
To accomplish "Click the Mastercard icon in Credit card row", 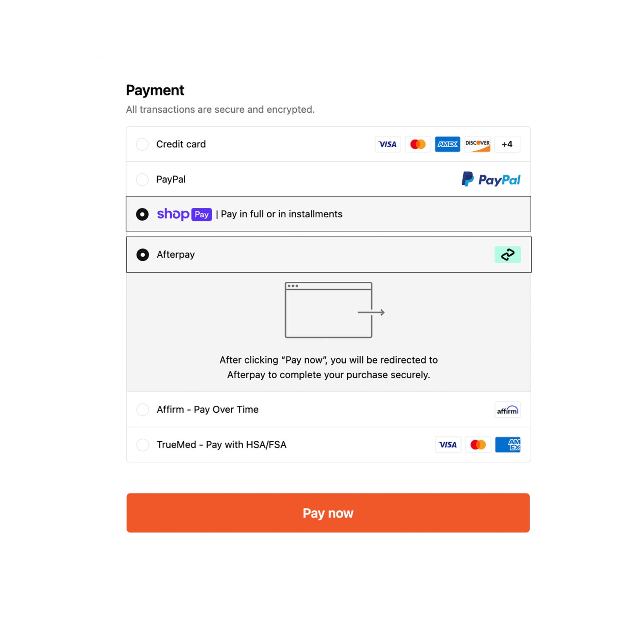I will [417, 144].
